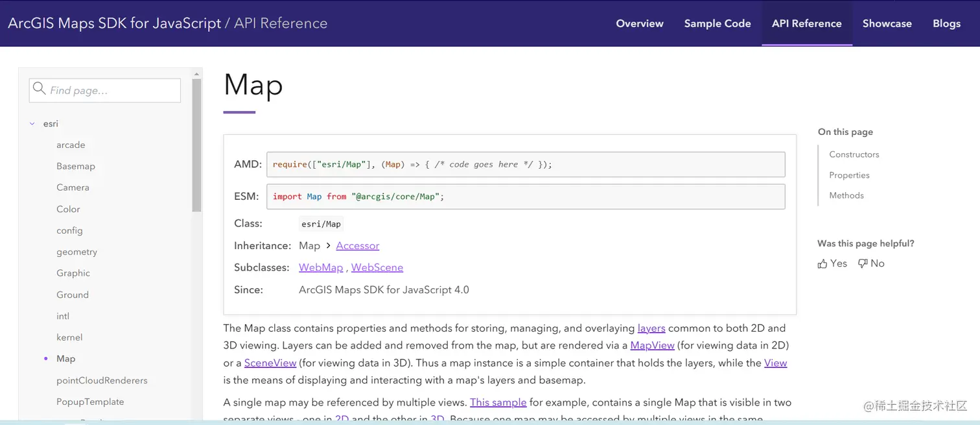Click the thumbs-up Yes icon

pos(822,263)
